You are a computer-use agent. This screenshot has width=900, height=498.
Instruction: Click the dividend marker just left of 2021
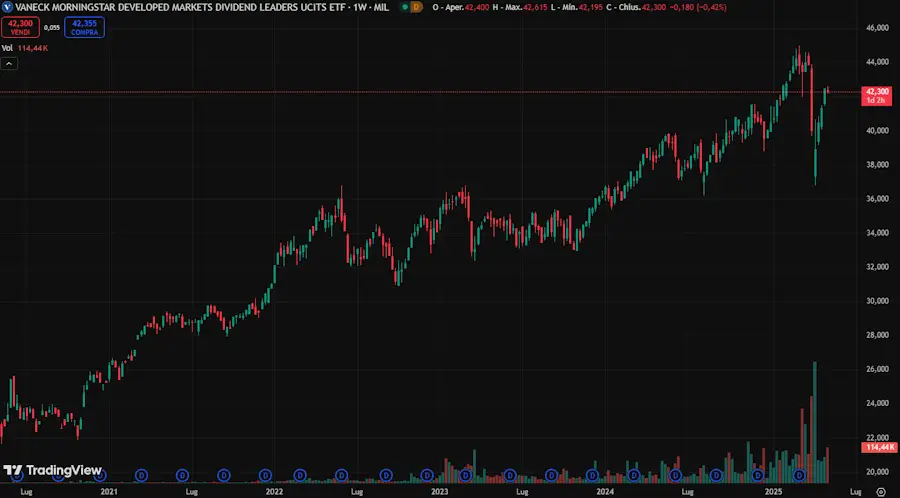[100, 475]
